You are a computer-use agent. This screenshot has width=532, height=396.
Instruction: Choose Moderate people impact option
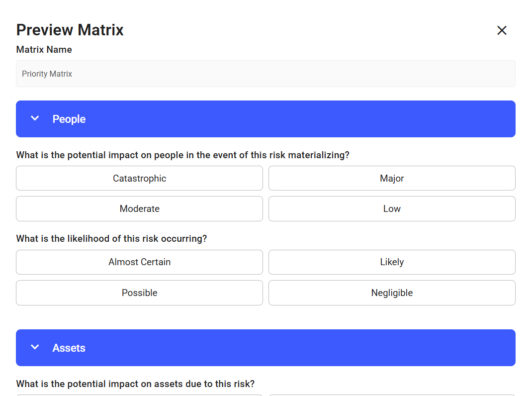[139, 208]
